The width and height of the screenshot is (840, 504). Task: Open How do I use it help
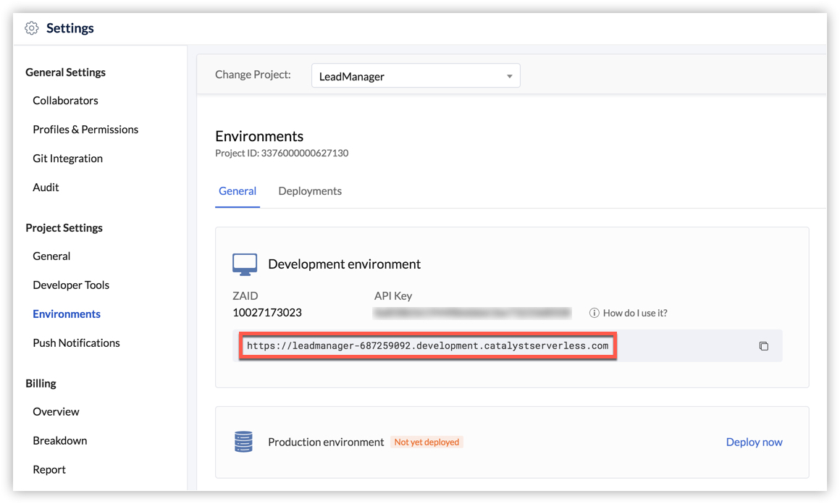pyautogui.click(x=635, y=313)
